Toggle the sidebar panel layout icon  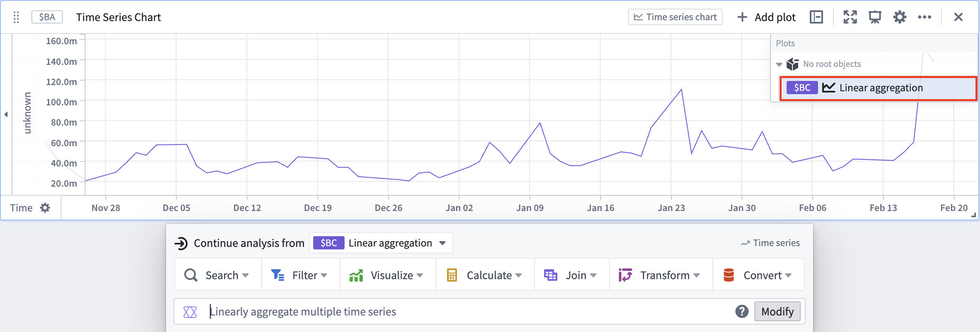816,17
